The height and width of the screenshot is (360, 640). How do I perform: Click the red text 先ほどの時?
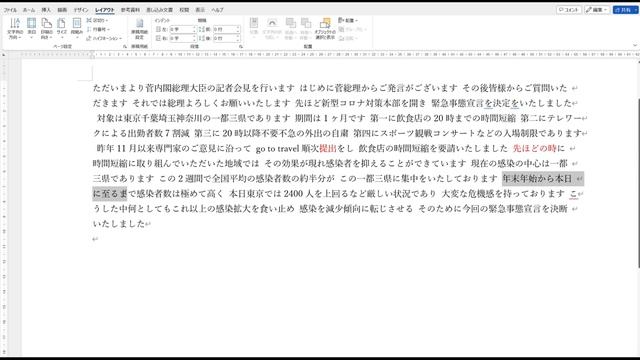click(x=535, y=149)
